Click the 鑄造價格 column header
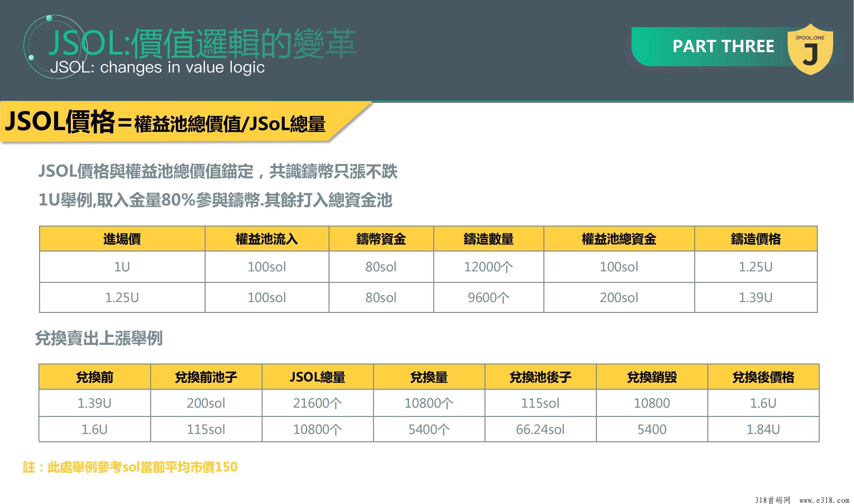854x504 pixels. [x=756, y=239]
